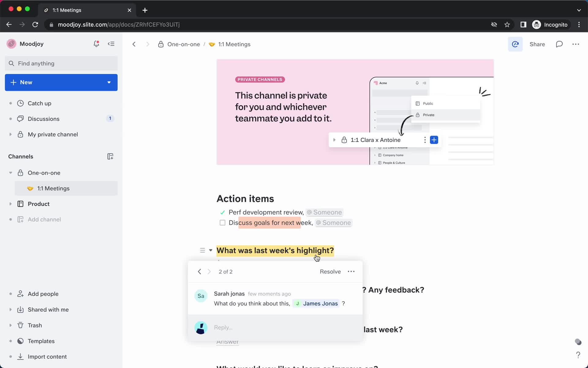588x368 pixels.
Task: Open the Product channel in sidebar
Action: [x=39, y=204]
